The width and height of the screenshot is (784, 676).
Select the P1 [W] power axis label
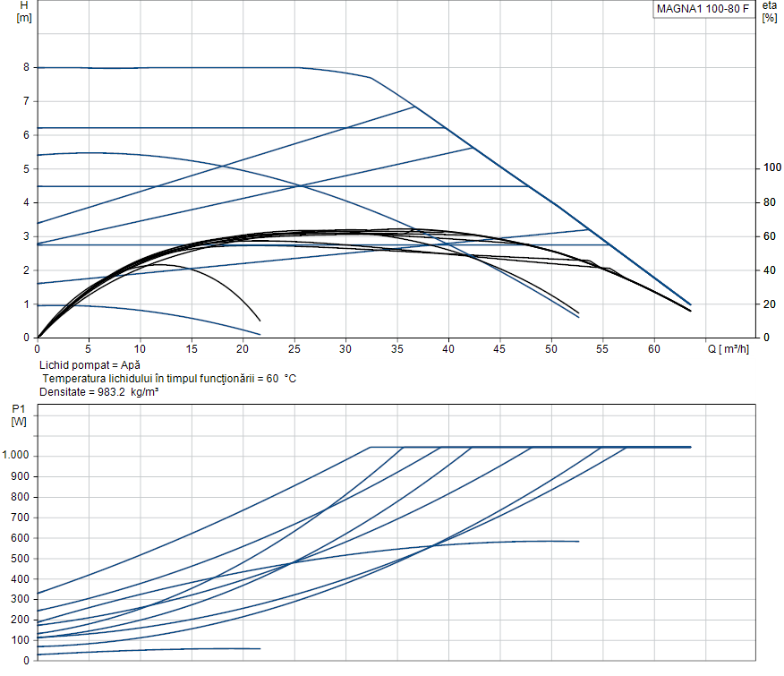pos(20,415)
